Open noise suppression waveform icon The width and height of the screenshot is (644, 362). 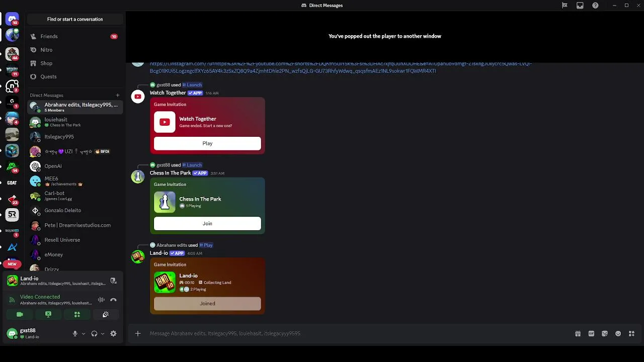(x=101, y=300)
